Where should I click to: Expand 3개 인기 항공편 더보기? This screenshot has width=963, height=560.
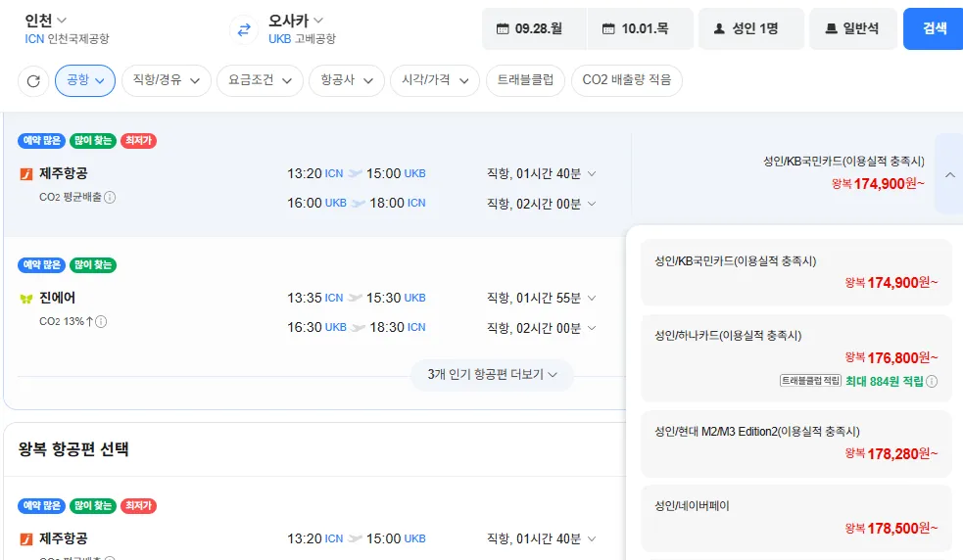click(492, 375)
